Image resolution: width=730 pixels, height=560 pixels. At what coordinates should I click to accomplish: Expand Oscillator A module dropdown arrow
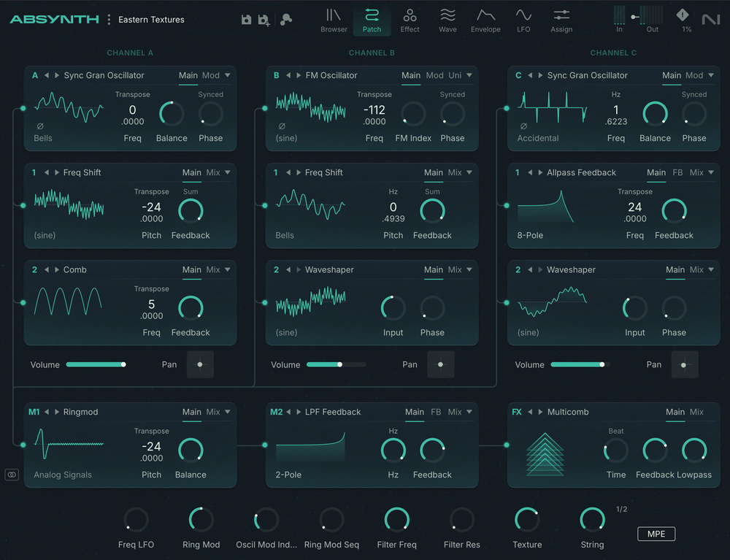pos(228,75)
